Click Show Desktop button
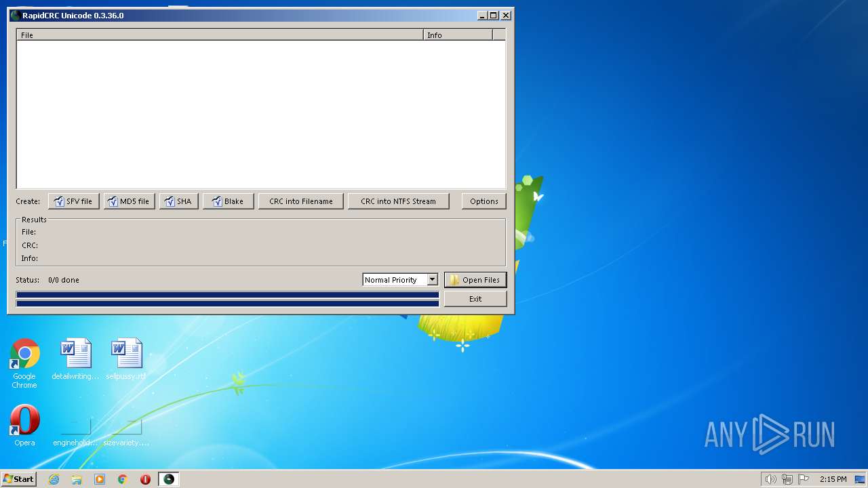The height and width of the screenshot is (488, 868). 860,479
